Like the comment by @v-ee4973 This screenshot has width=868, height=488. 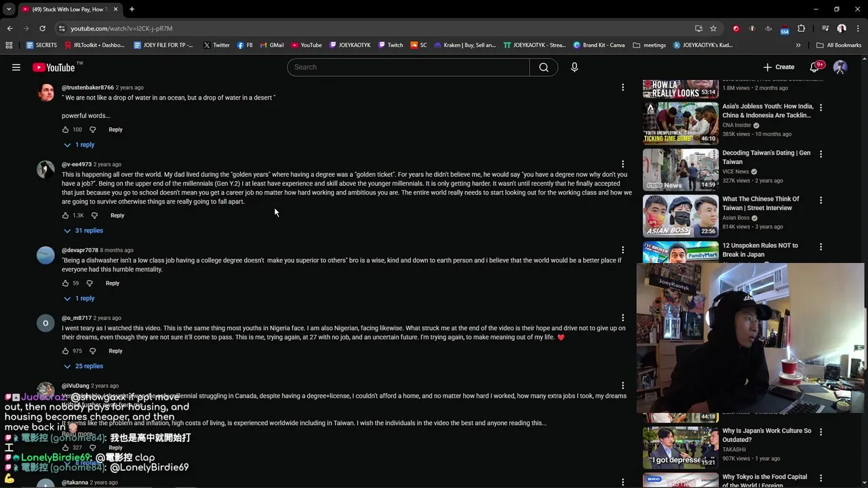(66, 216)
